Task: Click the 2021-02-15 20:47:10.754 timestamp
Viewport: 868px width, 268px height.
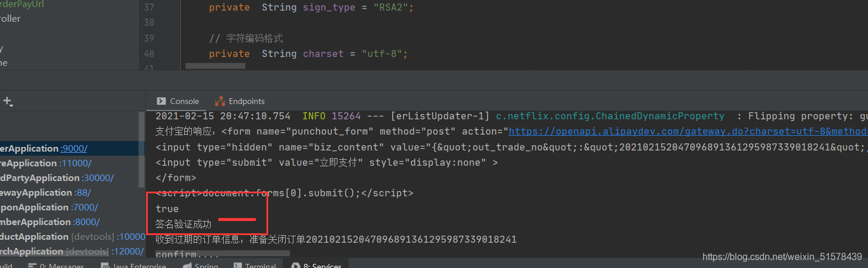Action: coord(222,116)
